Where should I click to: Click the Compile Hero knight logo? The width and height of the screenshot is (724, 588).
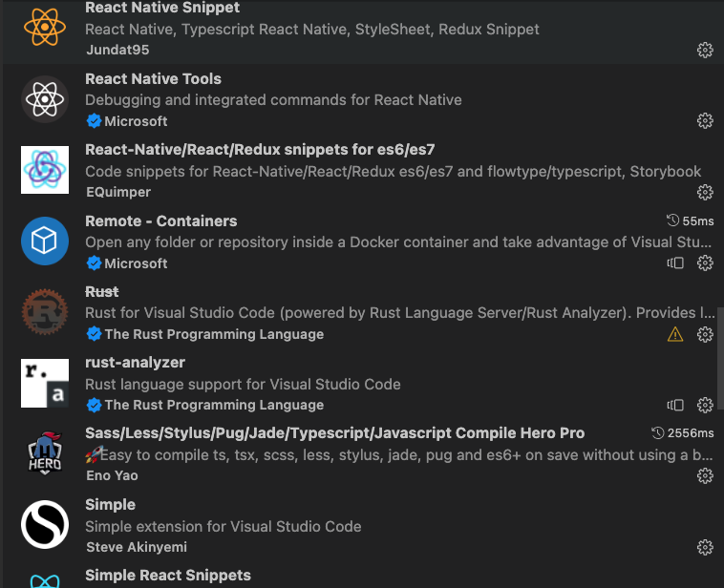[45, 453]
